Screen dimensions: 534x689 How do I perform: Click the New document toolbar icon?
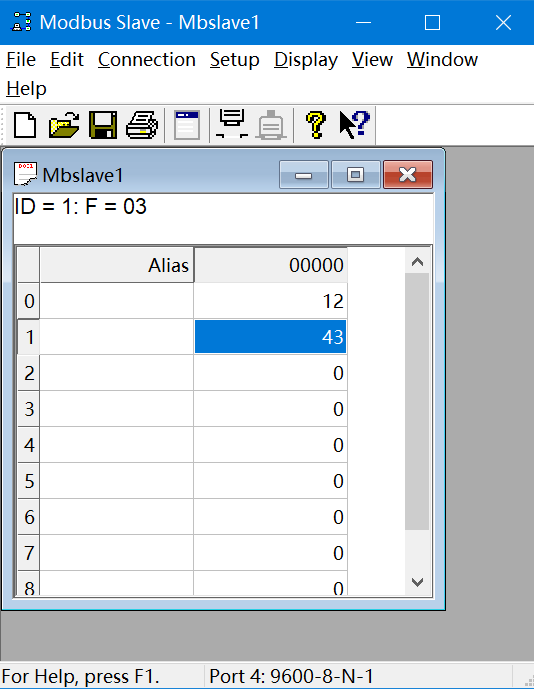25,125
